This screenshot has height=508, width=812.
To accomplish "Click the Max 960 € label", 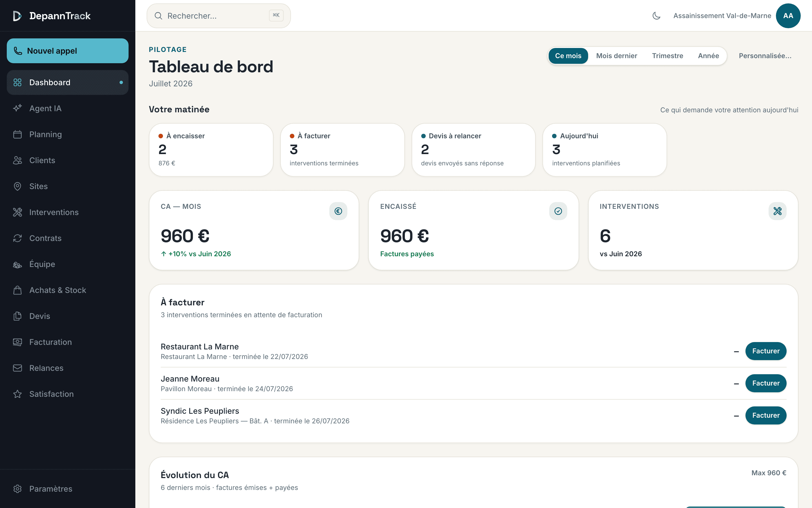I will [x=769, y=473].
